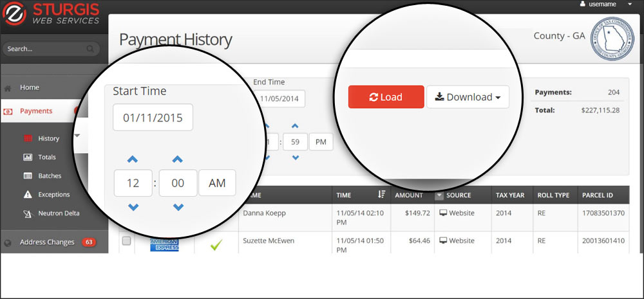This screenshot has height=299, width=644.
Task: Open Neutron Delta in sidebar
Action: 59,213
